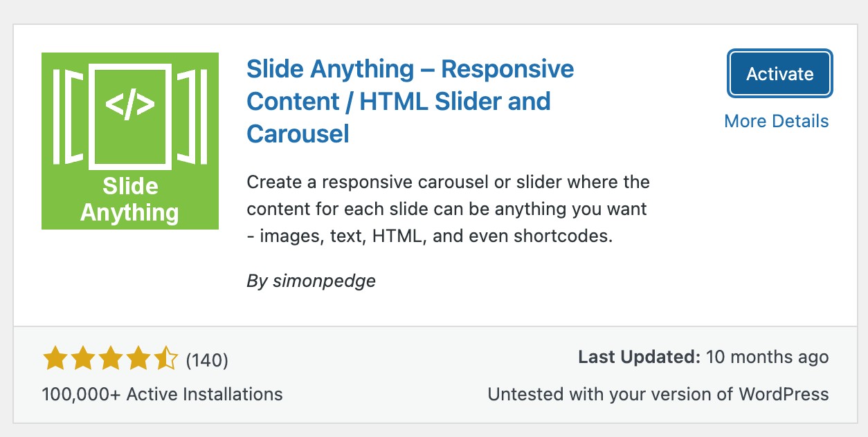Click the green Slide Anything plugin logo

[130, 141]
